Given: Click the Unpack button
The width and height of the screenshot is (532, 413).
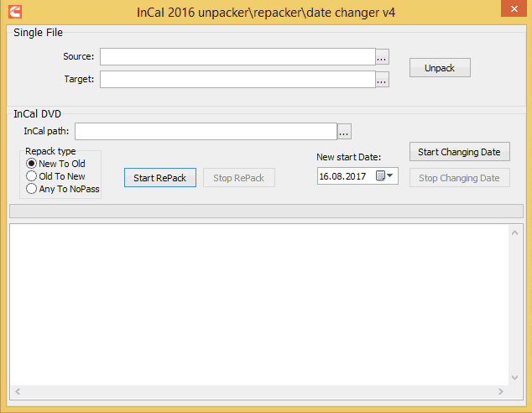Looking at the screenshot, I should (x=440, y=67).
